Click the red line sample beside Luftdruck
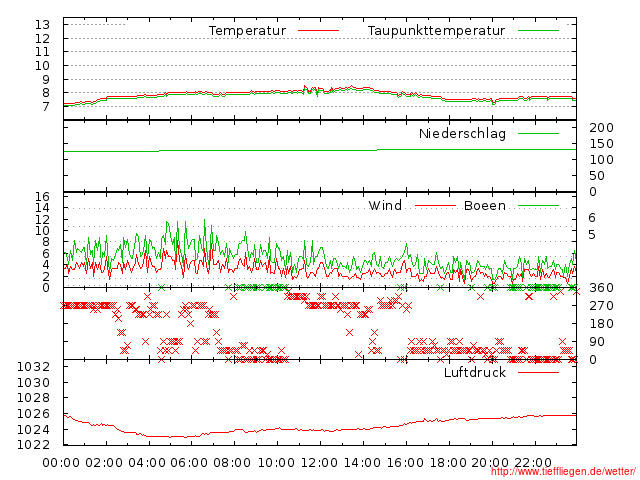 [x=538, y=372]
